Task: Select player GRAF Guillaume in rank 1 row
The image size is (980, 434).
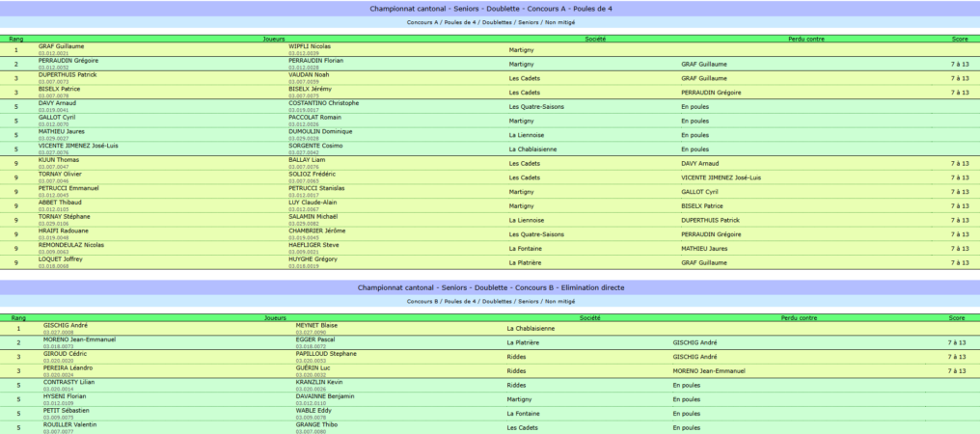Action: 62,46
